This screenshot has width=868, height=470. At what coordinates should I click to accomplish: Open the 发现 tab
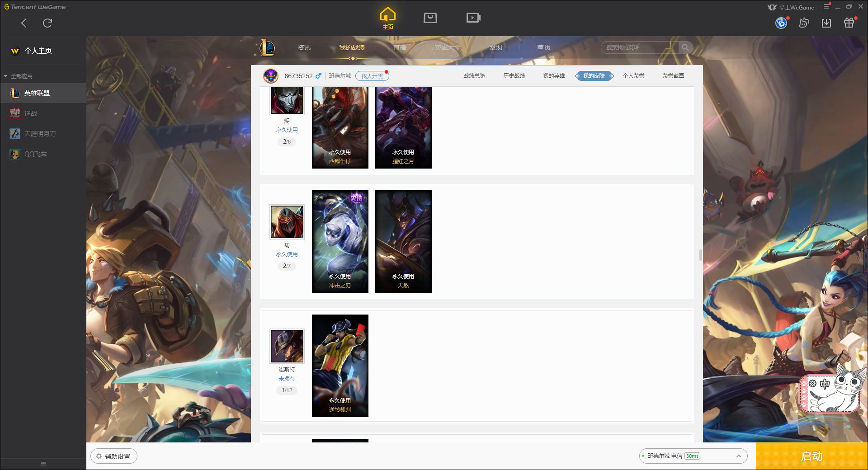pyautogui.click(x=495, y=47)
